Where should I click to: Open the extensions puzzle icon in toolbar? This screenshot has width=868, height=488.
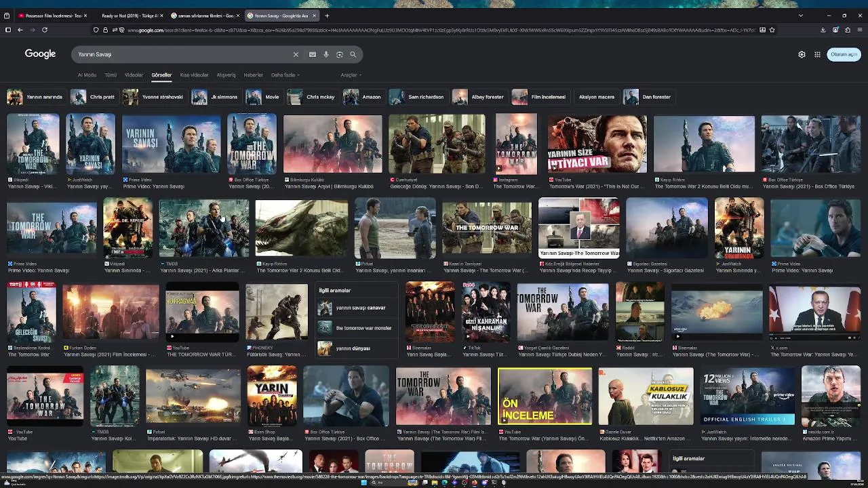point(848,30)
